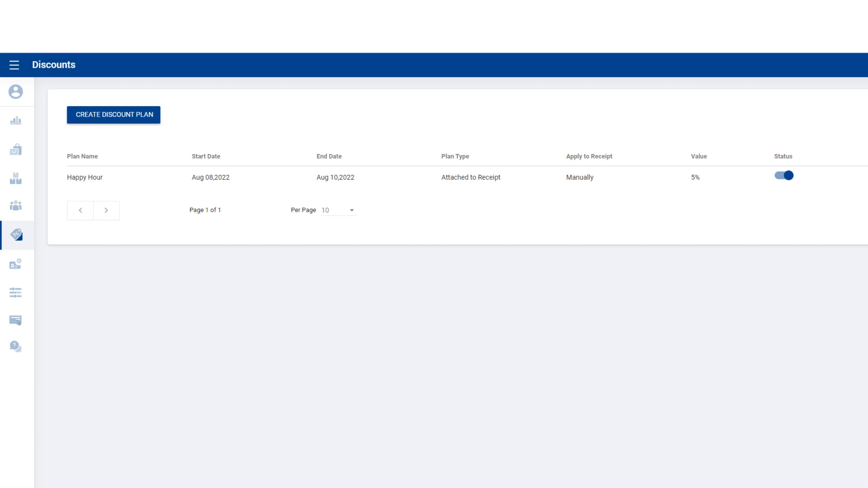This screenshot has height=488, width=868.
Task: Go to next page arrow
Action: (106, 211)
